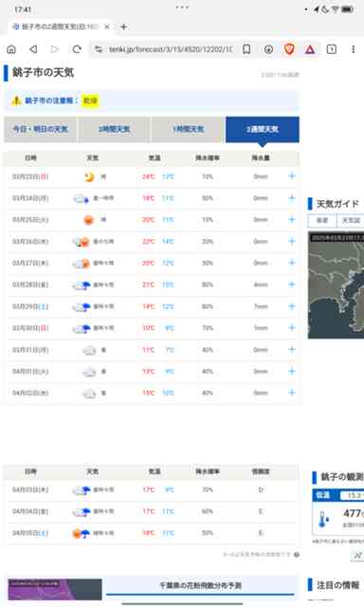Open a new browser tab

pyautogui.click(x=123, y=27)
